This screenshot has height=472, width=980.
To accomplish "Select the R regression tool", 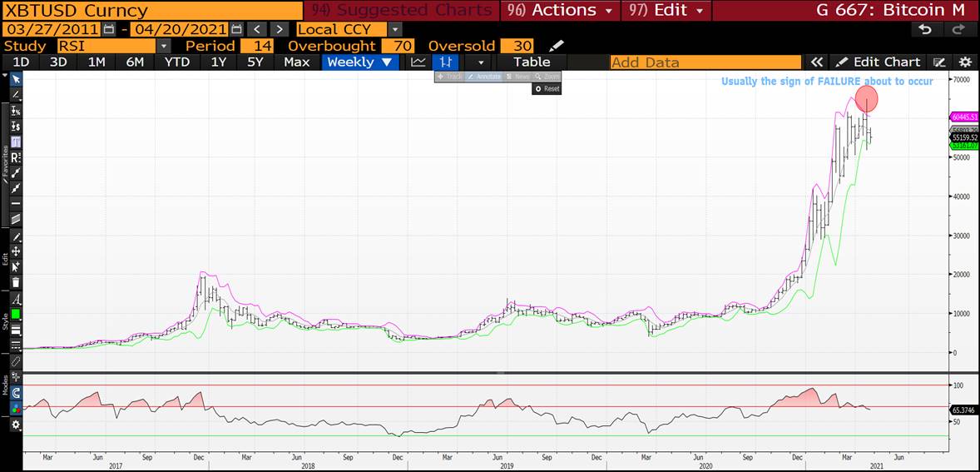I will point(17,157).
